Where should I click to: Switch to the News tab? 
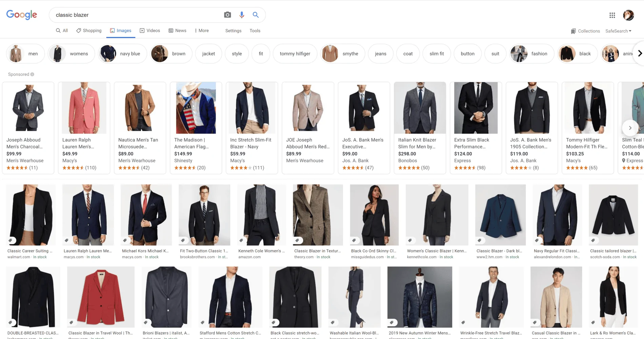[x=178, y=31]
